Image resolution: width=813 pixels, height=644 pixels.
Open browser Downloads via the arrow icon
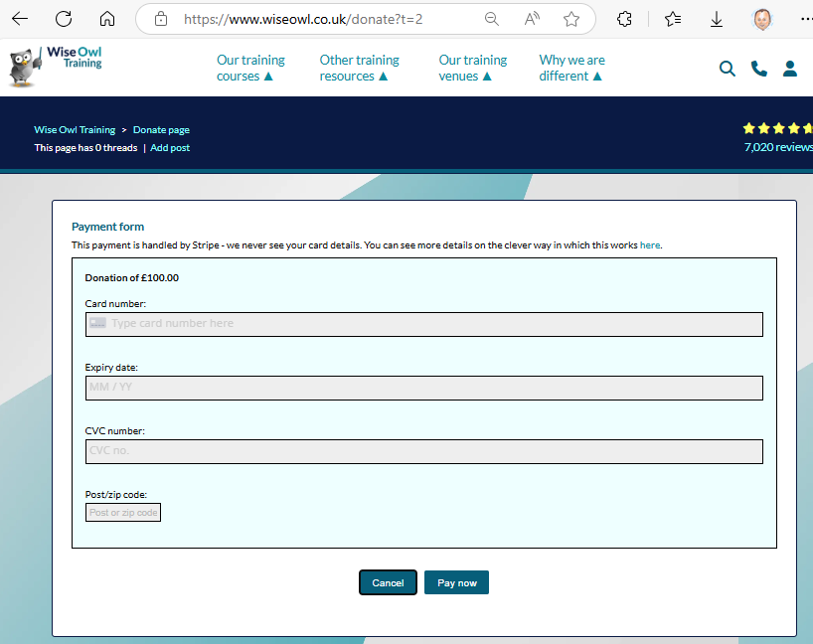point(718,18)
